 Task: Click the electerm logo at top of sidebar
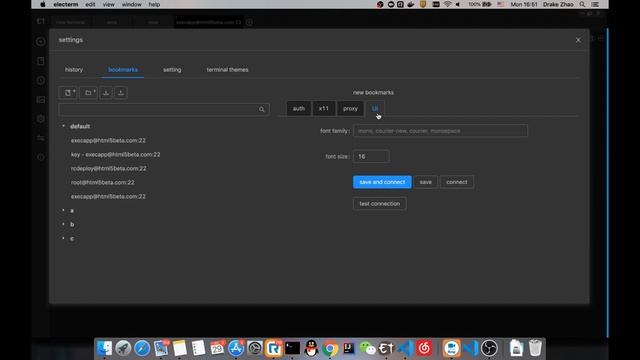(41, 21)
